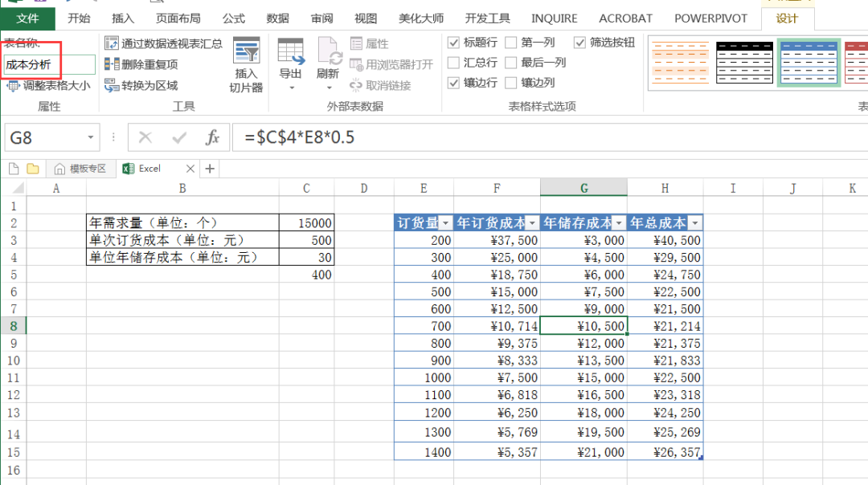Image resolution: width=868 pixels, height=485 pixels.
Task: Switch to the Insert (插入) tab
Action: pos(123,18)
